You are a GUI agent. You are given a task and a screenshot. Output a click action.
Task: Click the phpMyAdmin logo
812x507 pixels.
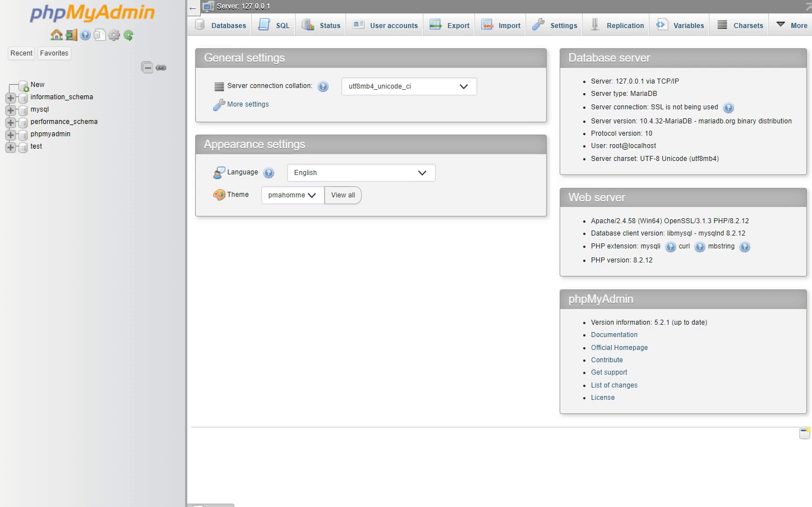click(92, 13)
